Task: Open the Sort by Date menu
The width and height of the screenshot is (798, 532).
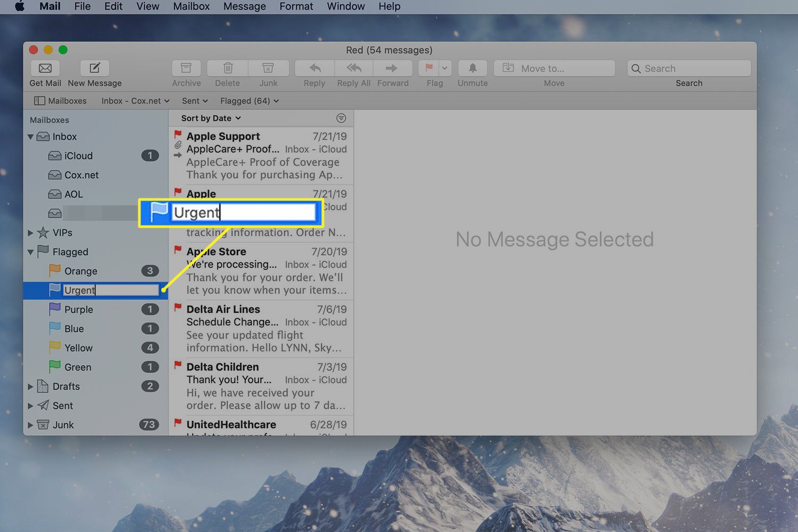Action: (211, 118)
